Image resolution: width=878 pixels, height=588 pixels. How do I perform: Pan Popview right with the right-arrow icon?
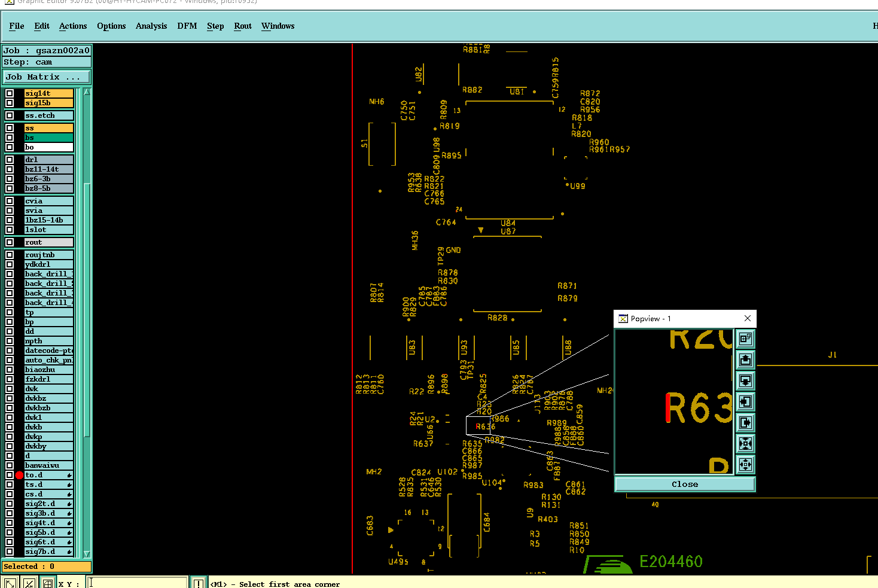[x=745, y=423]
